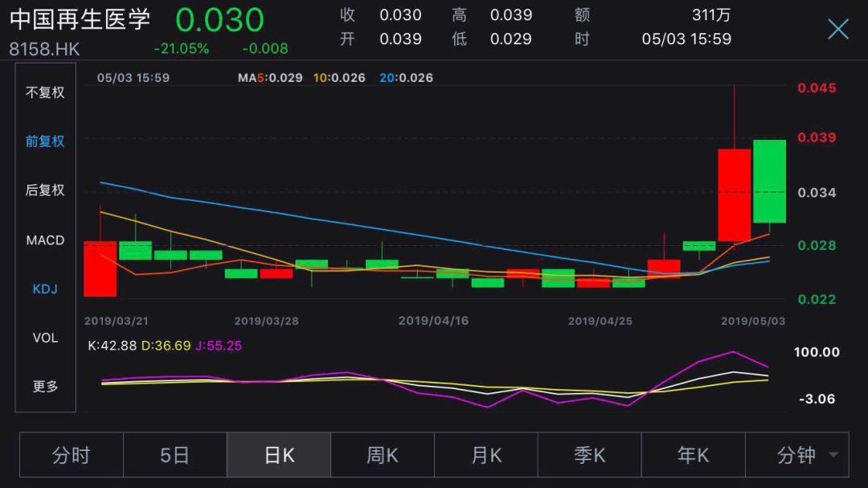
Task: Tap MA5:0.029 indicator label
Action: tap(270, 78)
